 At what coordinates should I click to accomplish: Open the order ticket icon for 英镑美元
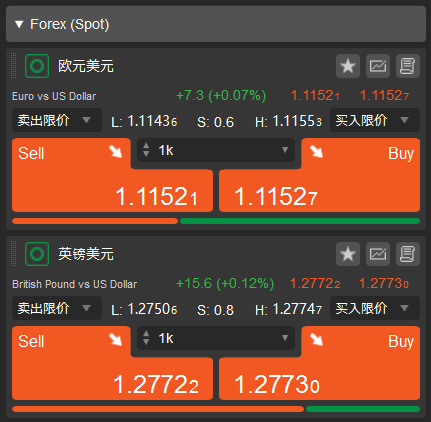pyautogui.click(x=408, y=254)
